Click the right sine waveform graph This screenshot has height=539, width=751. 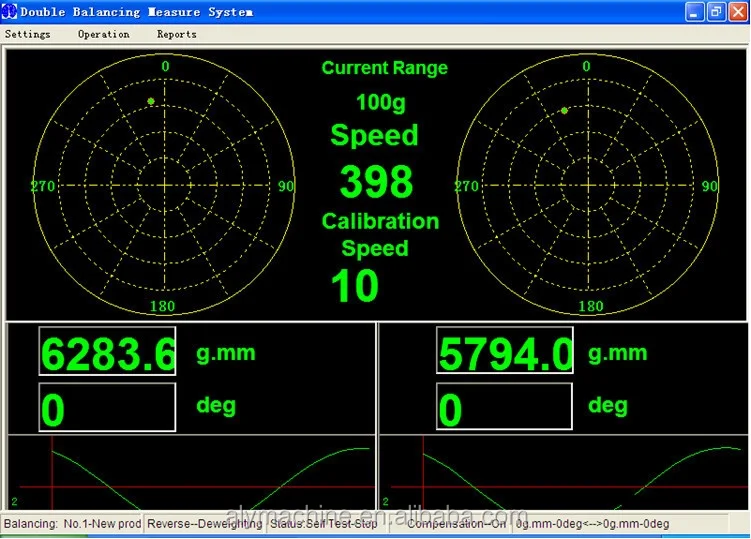point(562,475)
